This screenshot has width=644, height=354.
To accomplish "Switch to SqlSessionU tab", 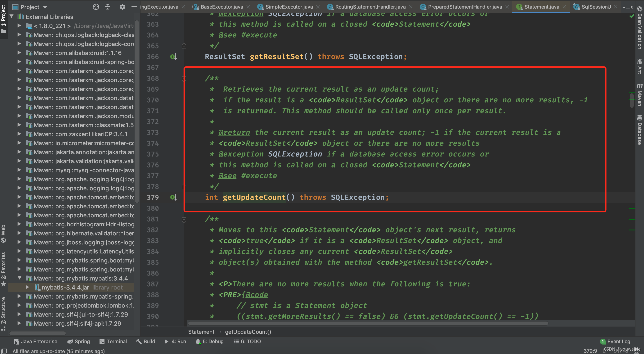I will tap(596, 7).
